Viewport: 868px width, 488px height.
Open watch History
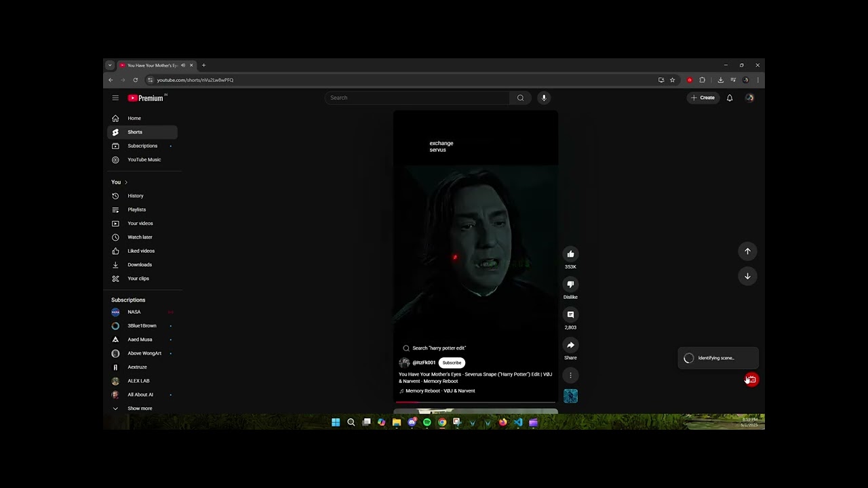click(142, 196)
